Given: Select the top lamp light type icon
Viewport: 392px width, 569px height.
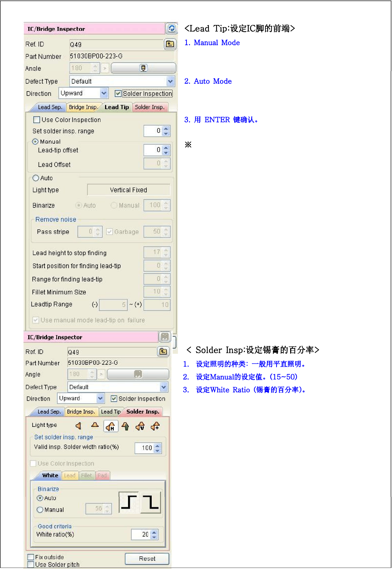Looking at the screenshot, I should point(95,426).
